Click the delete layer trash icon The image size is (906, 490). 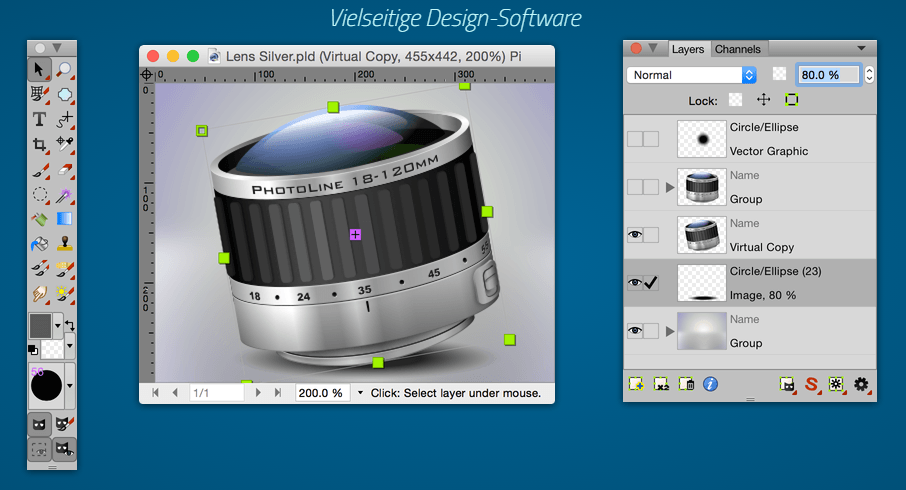[686, 384]
